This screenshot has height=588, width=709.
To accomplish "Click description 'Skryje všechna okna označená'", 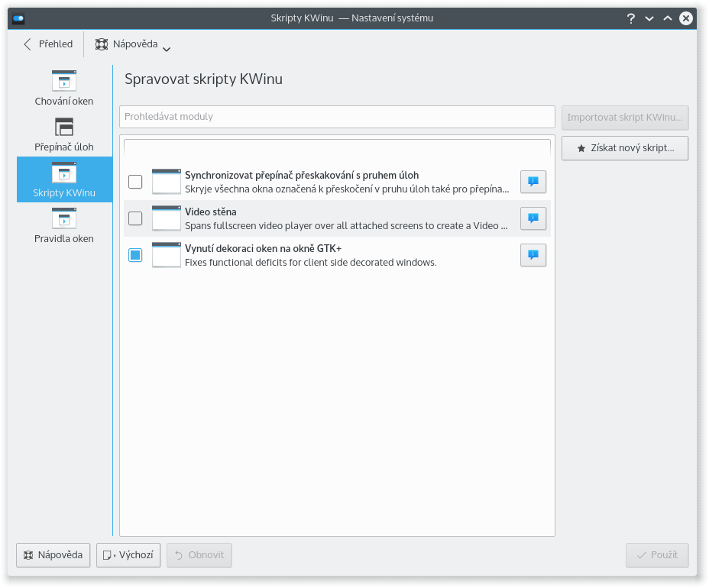I will 347,189.
